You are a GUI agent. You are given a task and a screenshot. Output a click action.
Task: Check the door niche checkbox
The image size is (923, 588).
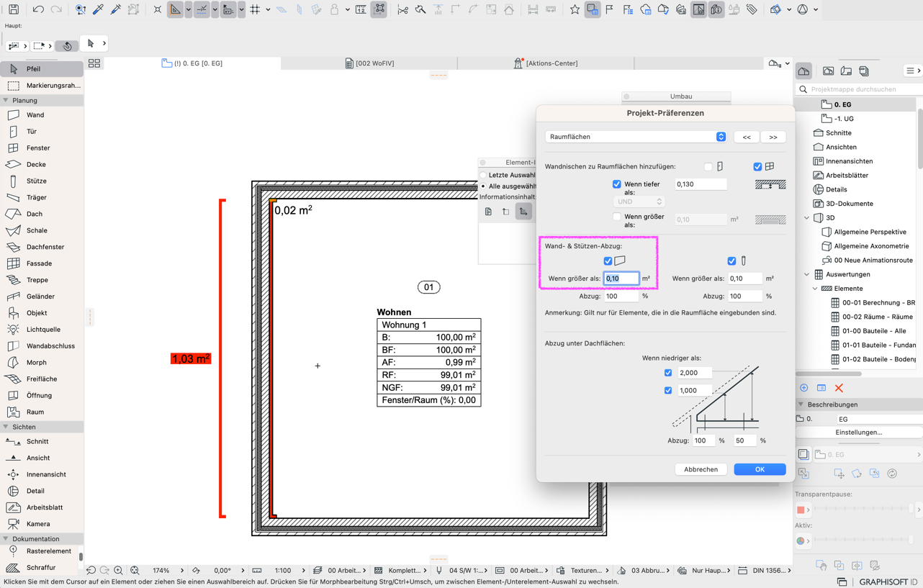[708, 167]
